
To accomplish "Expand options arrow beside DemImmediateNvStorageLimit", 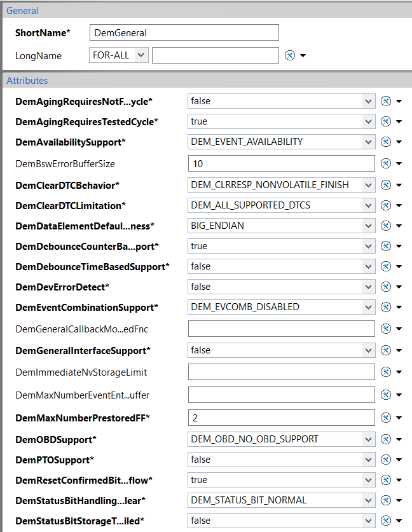I will [x=399, y=372].
